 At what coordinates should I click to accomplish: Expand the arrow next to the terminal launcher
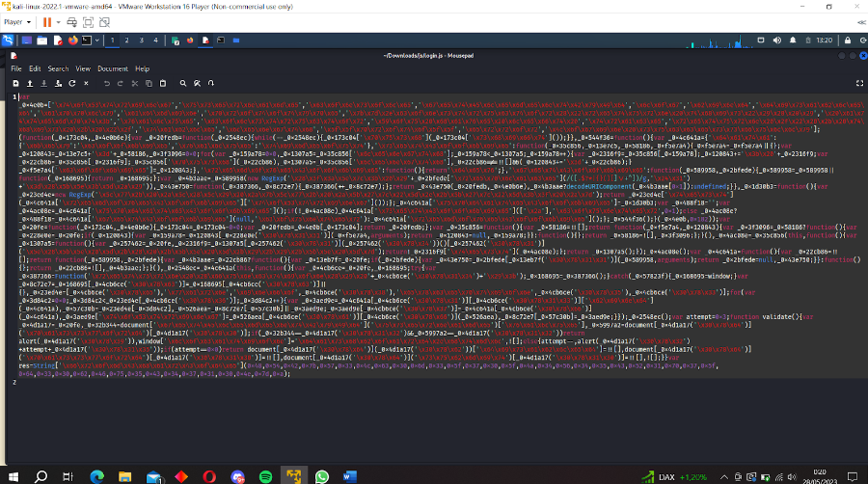click(98, 40)
